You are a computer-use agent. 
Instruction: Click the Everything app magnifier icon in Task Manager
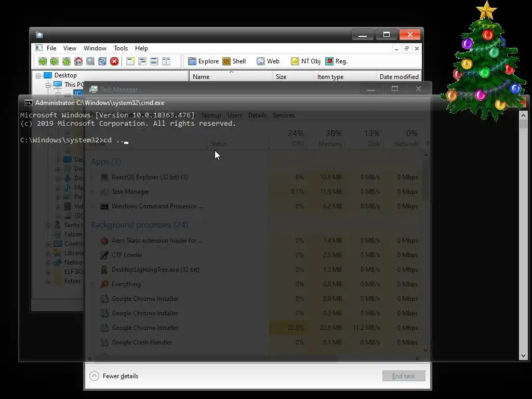104,284
